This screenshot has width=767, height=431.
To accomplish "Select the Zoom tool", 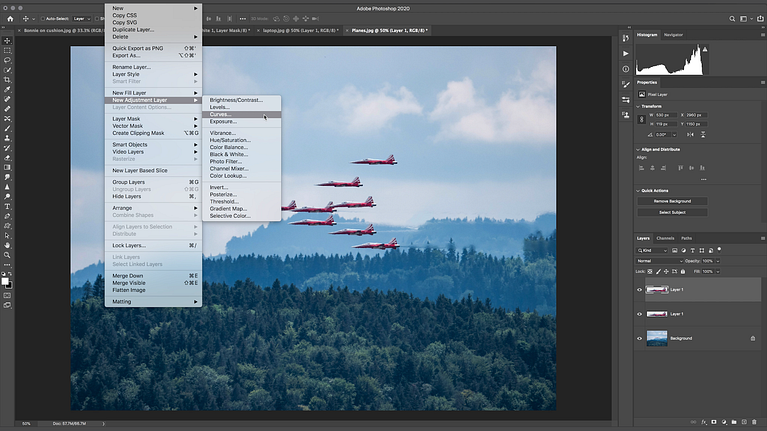I will (7, 255).
